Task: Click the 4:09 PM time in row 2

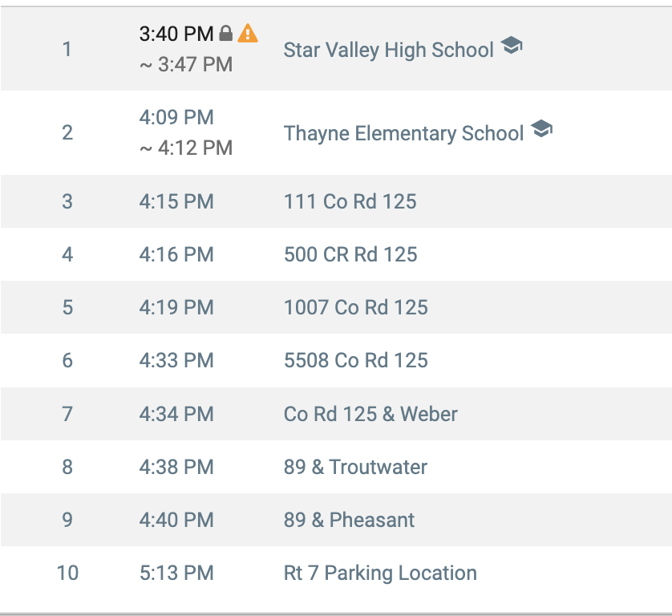Action: (x=176, y=117)
